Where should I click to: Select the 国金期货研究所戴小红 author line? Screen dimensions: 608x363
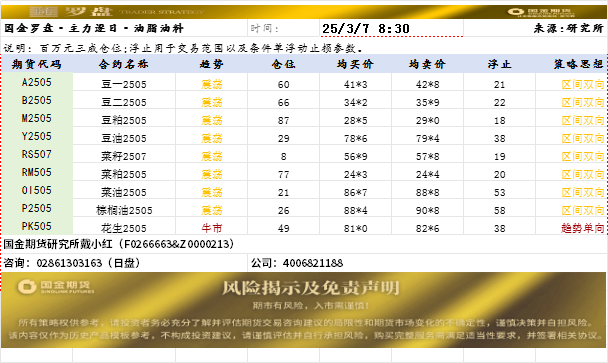[x=119, y=244]
